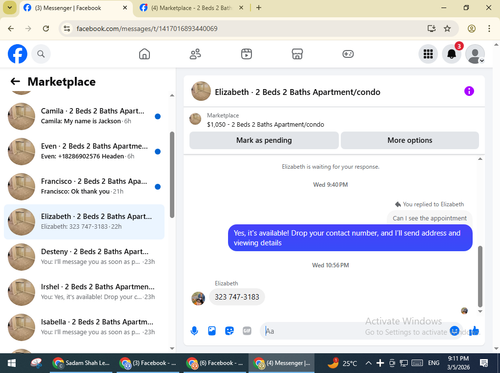Attach a photo file icon
This screenshot has height=373, width=500.
(212, 331)
